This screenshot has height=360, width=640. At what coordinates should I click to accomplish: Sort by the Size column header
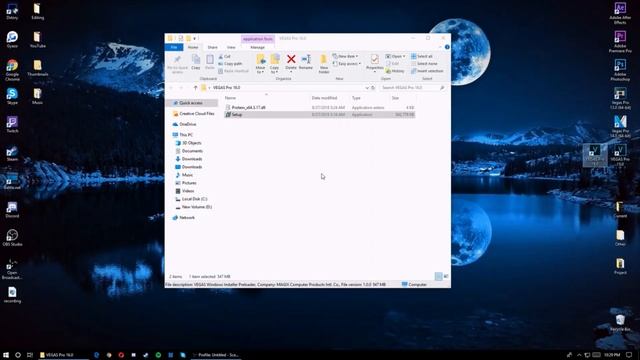point(395,98)
